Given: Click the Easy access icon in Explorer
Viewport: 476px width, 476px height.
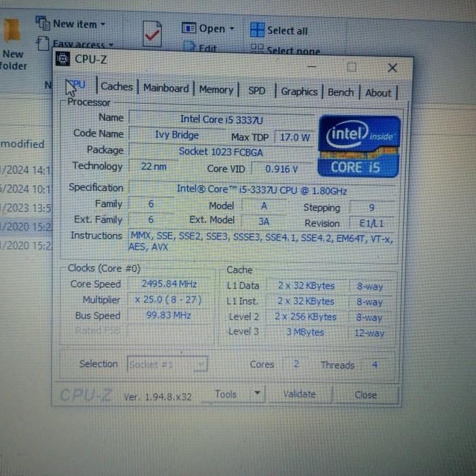Looking at the screenshot, I should coord(43,43).
